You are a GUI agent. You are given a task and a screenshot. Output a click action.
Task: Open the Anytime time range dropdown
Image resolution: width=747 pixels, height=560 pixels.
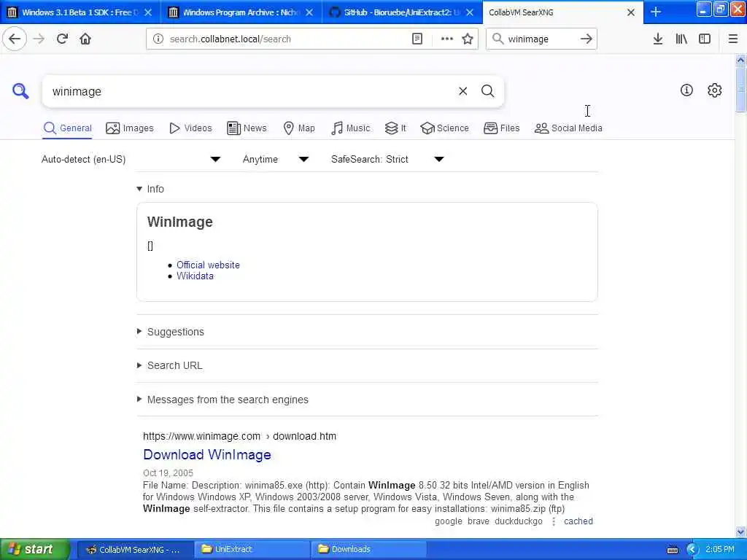pyautogui.click(x=275, y=159)
